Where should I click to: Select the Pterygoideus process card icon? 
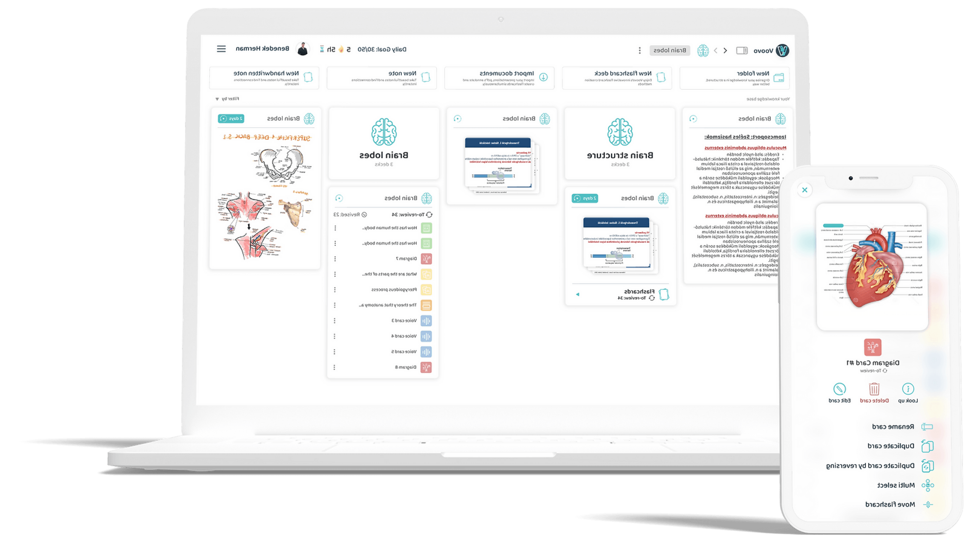[x=426, y=290]
